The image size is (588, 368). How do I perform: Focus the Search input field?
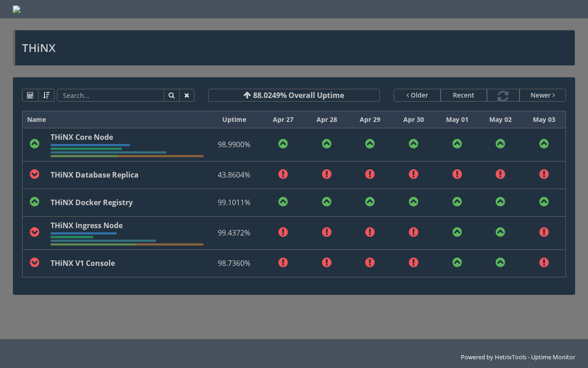click(x=110, y=95)
